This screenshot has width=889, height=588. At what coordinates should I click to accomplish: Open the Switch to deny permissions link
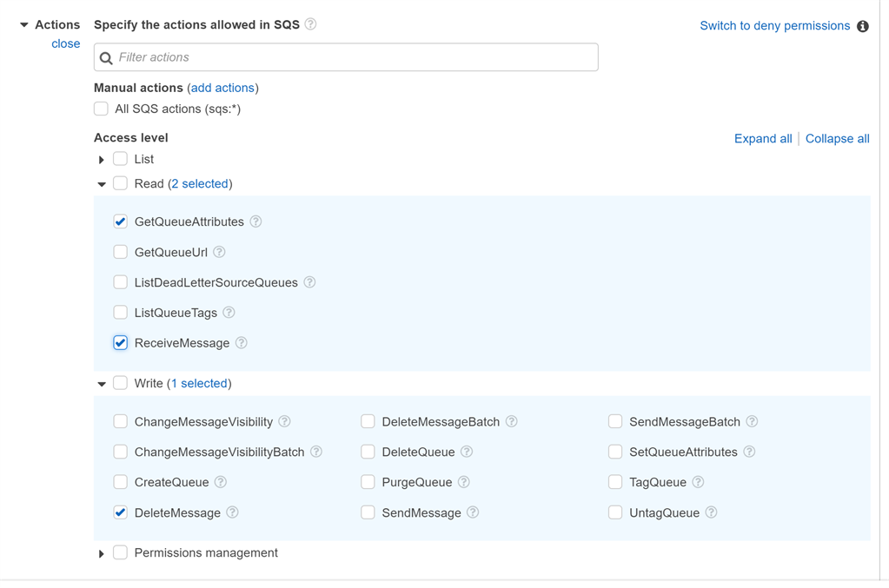click(773, 26)
